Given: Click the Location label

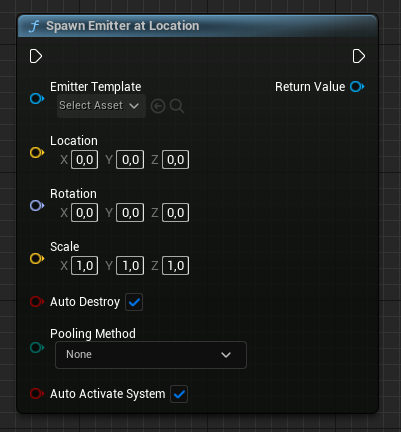Looking at the screenshot, I should tap(74, 141).
